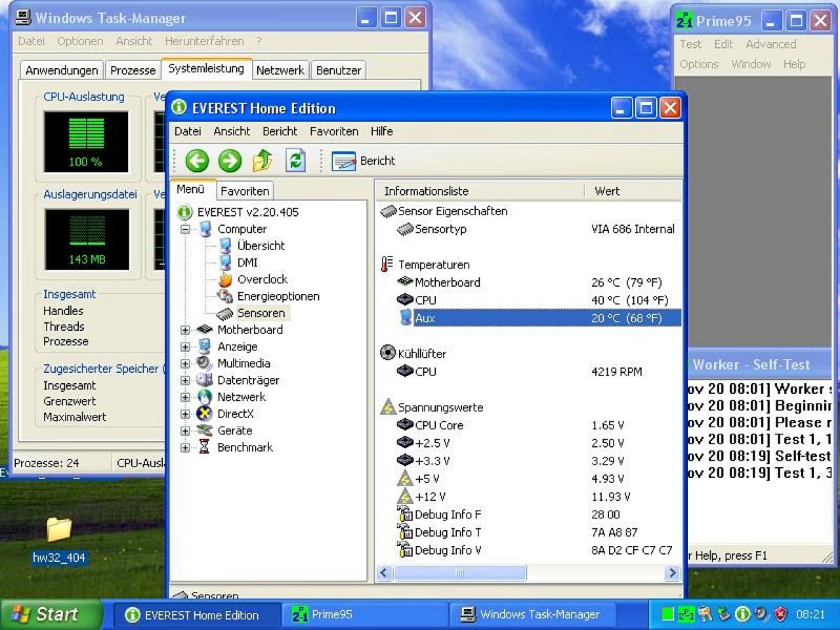Click the Motherboard chip icon in tree
Viewport: 840px width, 630px height.
[205, 329]
